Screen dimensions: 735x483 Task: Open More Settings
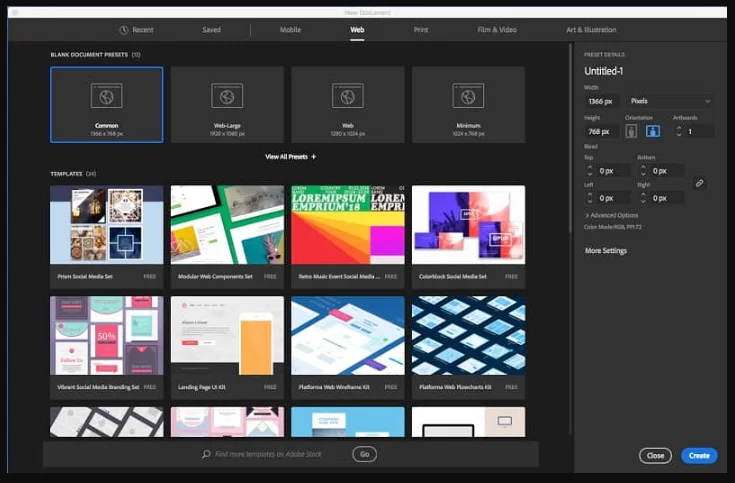click(606, 251)
